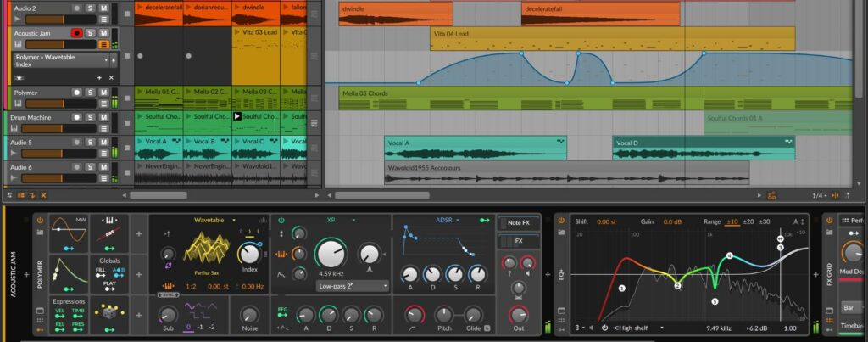Open the Wavetable oscillator type dropdown
This screenshot has height=342, width=868.
214,220
